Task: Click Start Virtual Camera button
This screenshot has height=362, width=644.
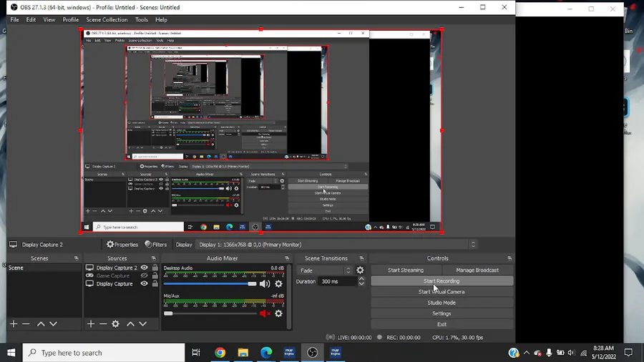Action: coord(441,292)
